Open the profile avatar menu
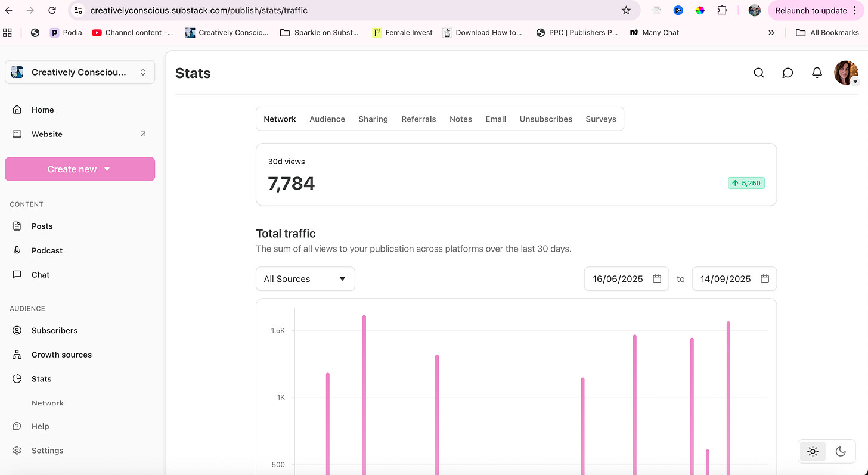This screenshot has width=868, height=475. pyautogui.click(x=846, y=73)
